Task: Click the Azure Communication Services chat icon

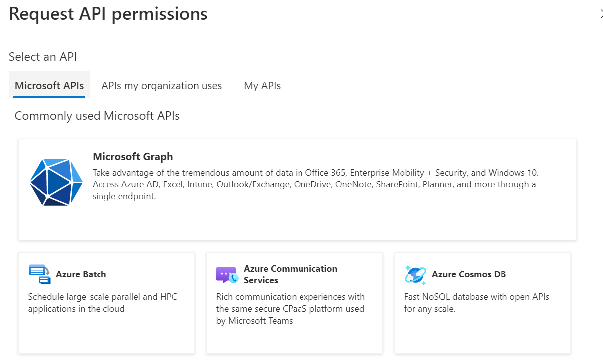Action: coord(227,274)
